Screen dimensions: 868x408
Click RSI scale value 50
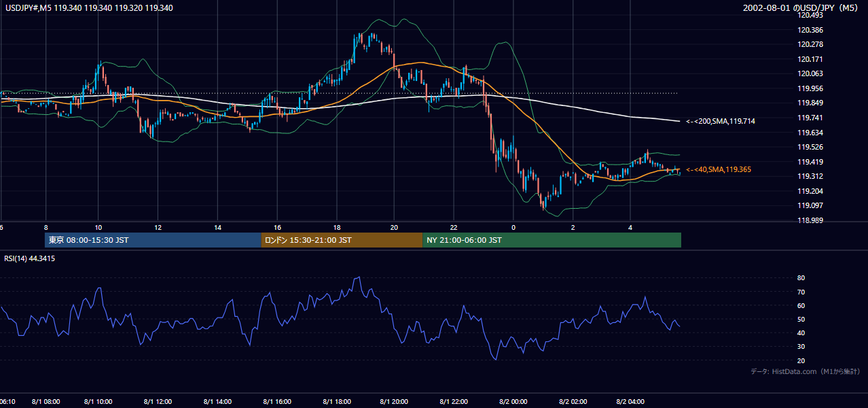[801, 320]
